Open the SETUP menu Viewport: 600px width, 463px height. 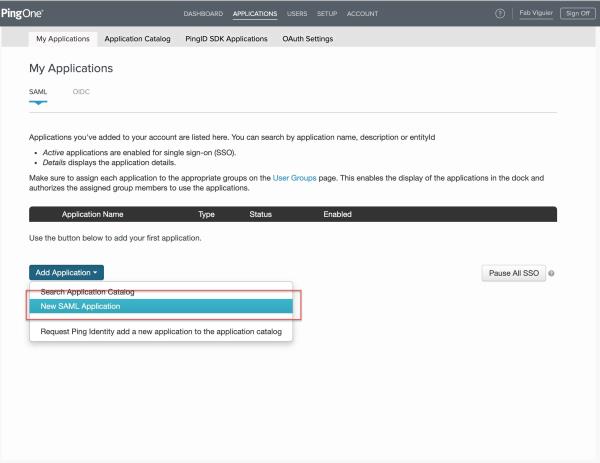(327, 13)
